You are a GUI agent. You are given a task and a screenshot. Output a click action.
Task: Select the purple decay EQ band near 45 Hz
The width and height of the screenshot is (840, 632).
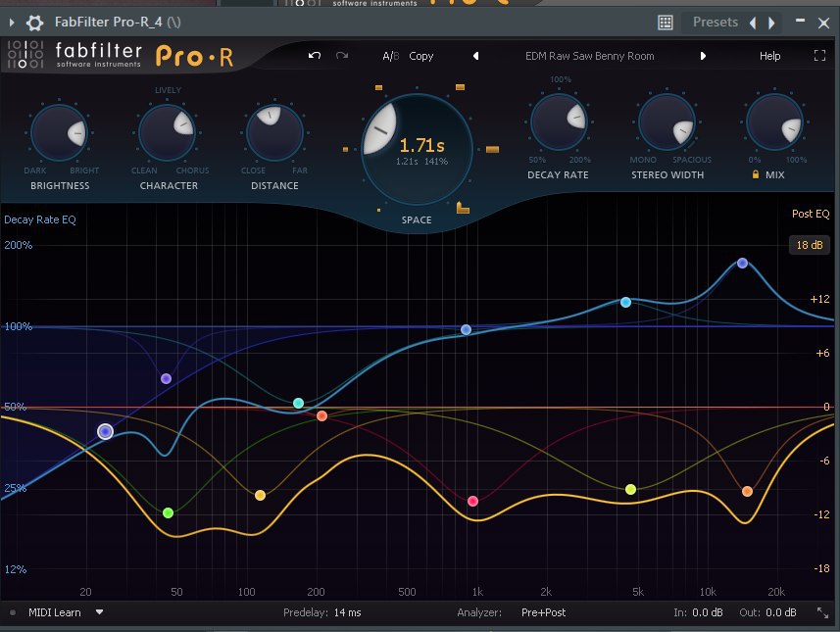(166, 378)
